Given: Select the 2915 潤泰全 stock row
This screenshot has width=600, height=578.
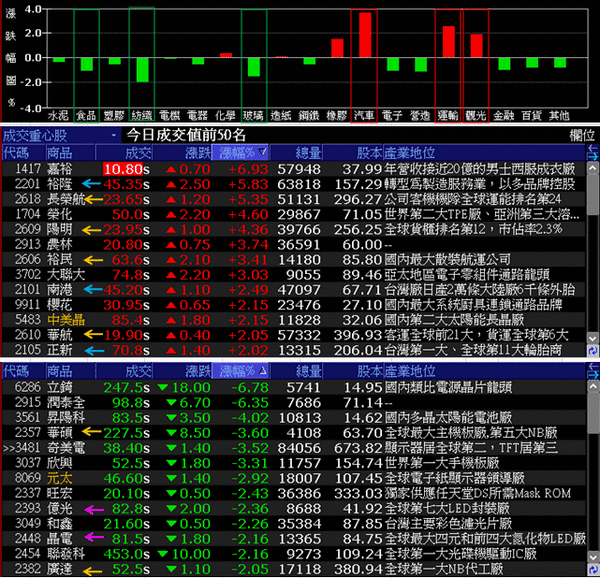Looking at the screenshot, I should click(x=294, y=402).
